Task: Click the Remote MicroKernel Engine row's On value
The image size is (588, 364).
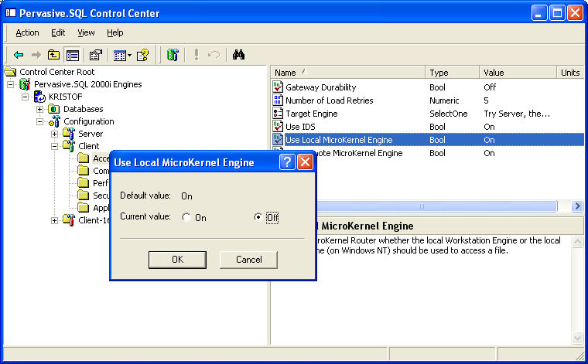Action: coord(489,153)
